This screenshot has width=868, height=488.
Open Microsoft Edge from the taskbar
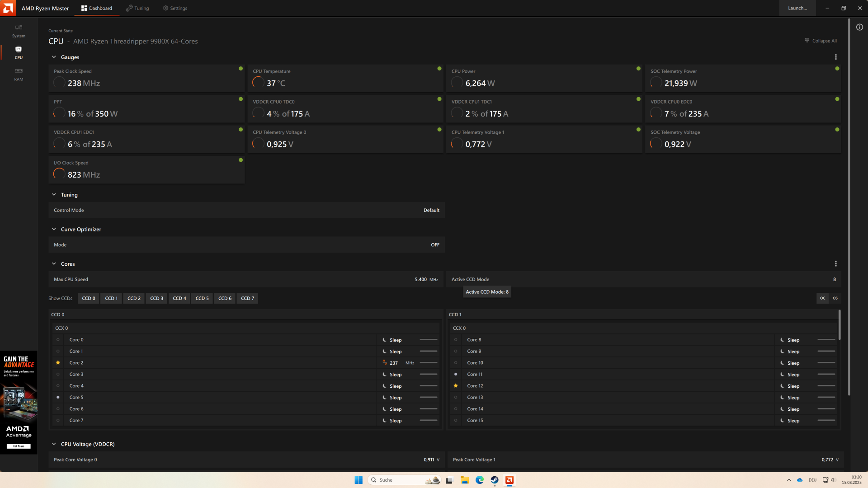tap(480, 480)
